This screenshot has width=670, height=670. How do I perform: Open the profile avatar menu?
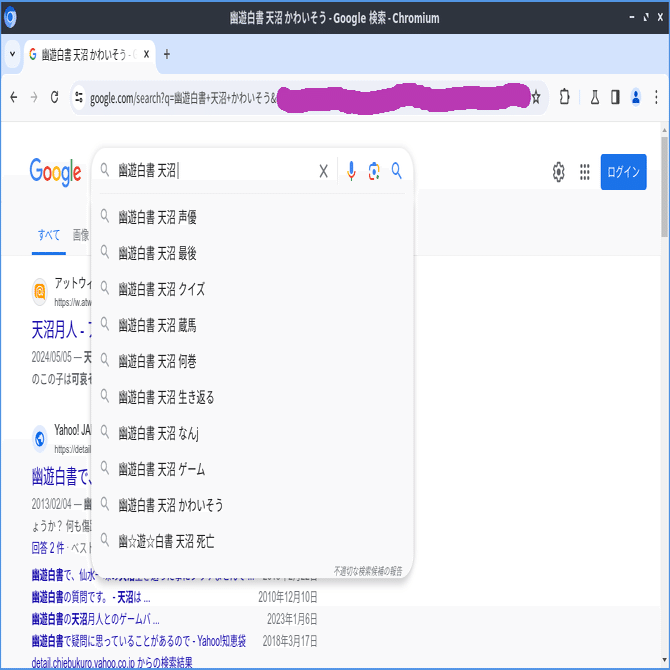(636, 97)
